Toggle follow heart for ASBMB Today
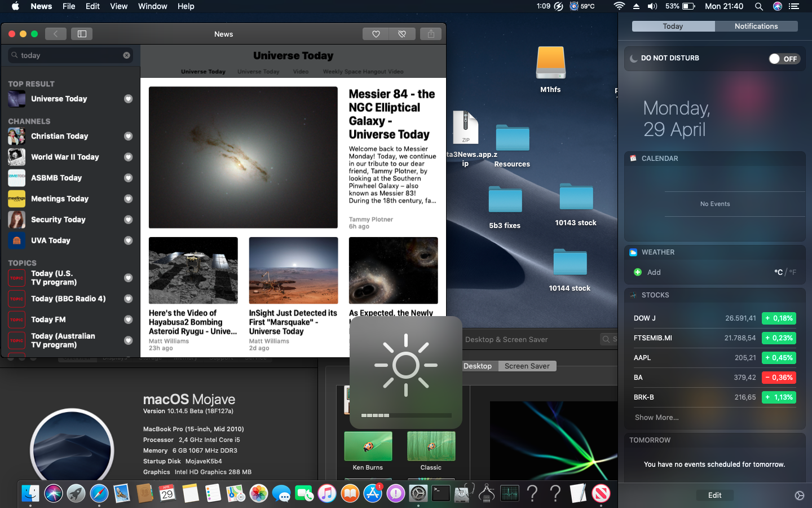812x508 pixels. click(x=128, y=178)
